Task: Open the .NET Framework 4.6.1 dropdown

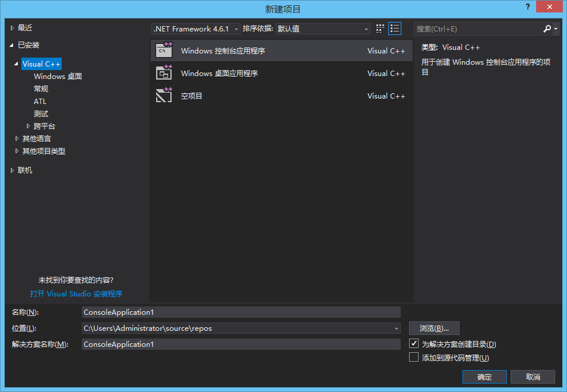Action: pos(195,29)
